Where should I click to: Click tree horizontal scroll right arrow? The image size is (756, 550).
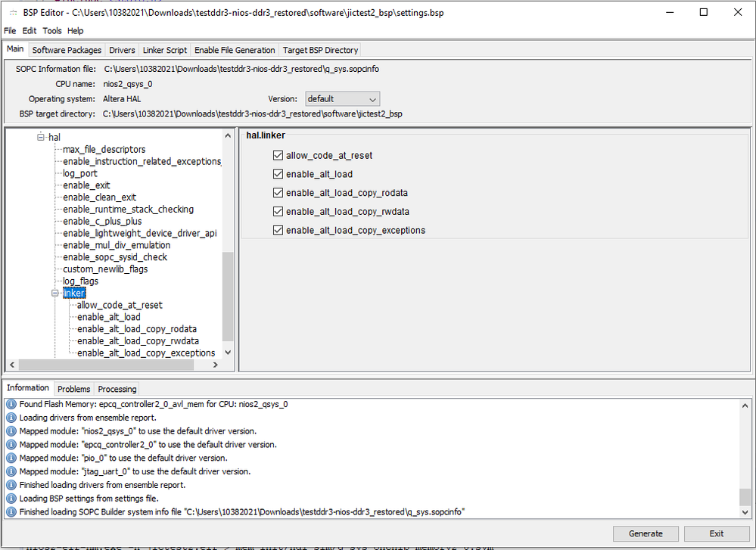[216, 365]
